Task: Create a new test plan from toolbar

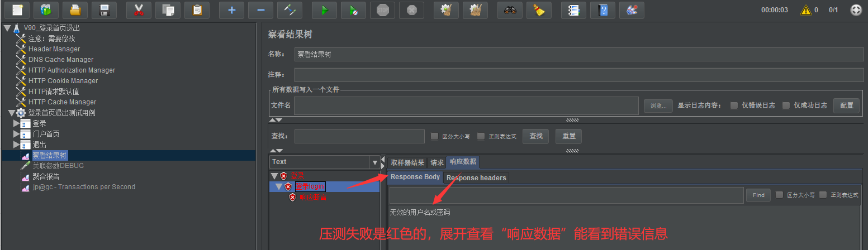Action: 17,9
